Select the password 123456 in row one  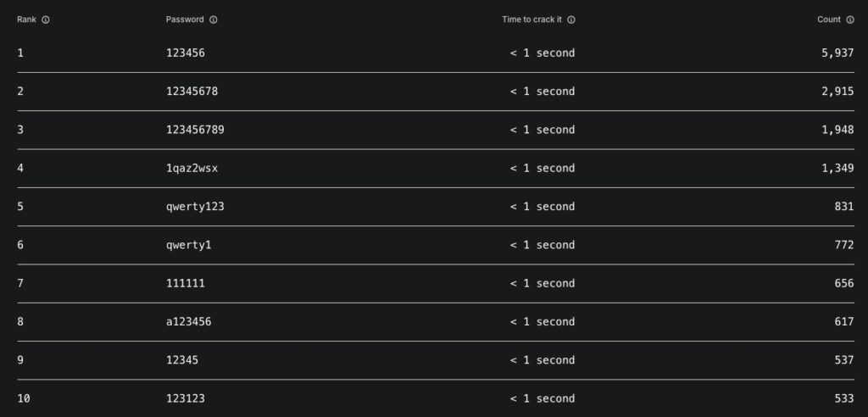click(186, 53)
